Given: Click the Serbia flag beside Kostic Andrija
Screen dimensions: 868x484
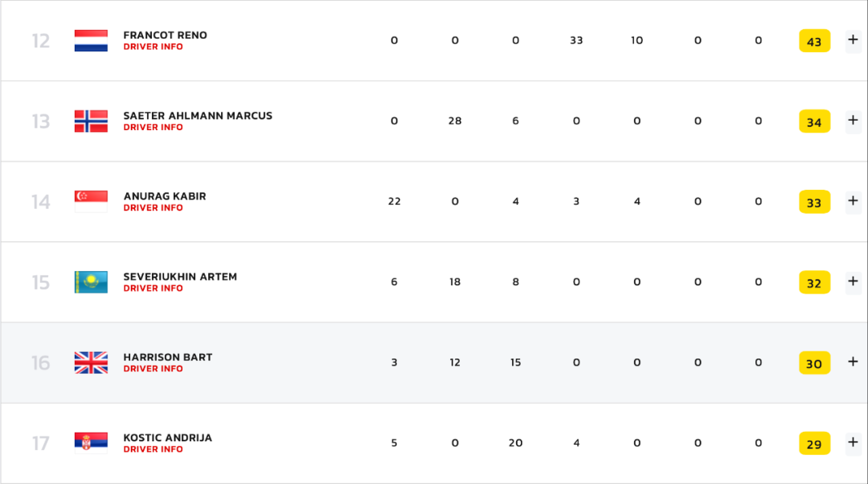Looking at the screenshot, I should point(91,443).
